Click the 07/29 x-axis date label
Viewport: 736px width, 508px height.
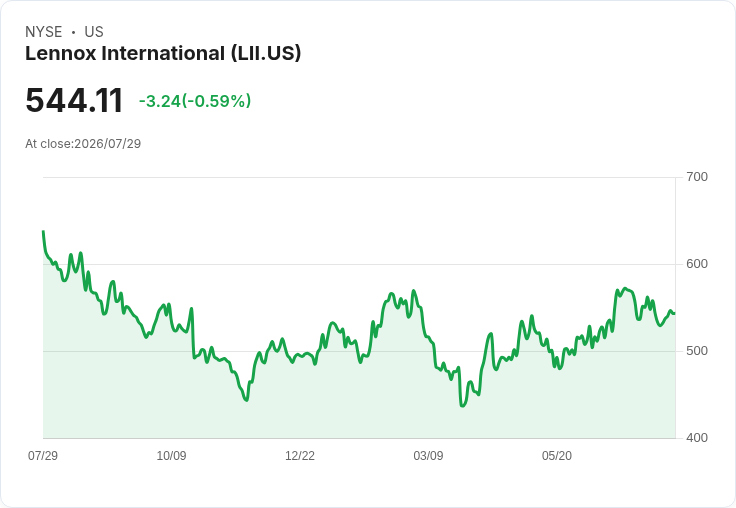click(x=43, y=455)
